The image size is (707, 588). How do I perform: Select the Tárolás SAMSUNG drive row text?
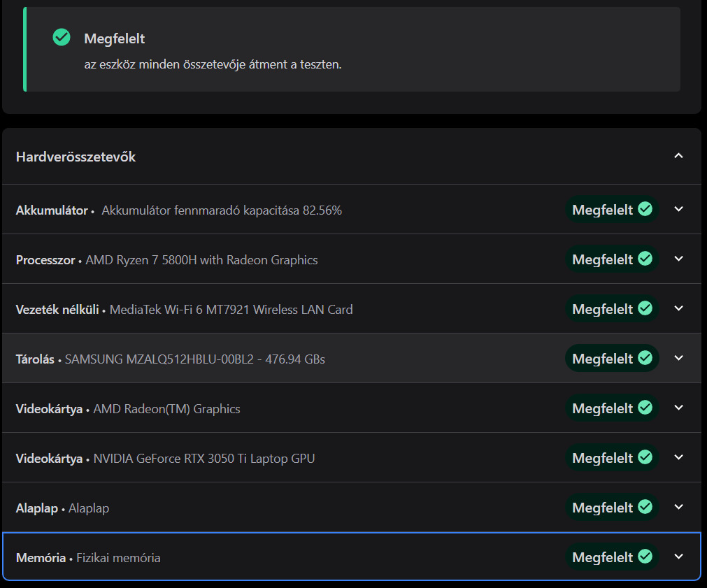click(x=194, y=359)
